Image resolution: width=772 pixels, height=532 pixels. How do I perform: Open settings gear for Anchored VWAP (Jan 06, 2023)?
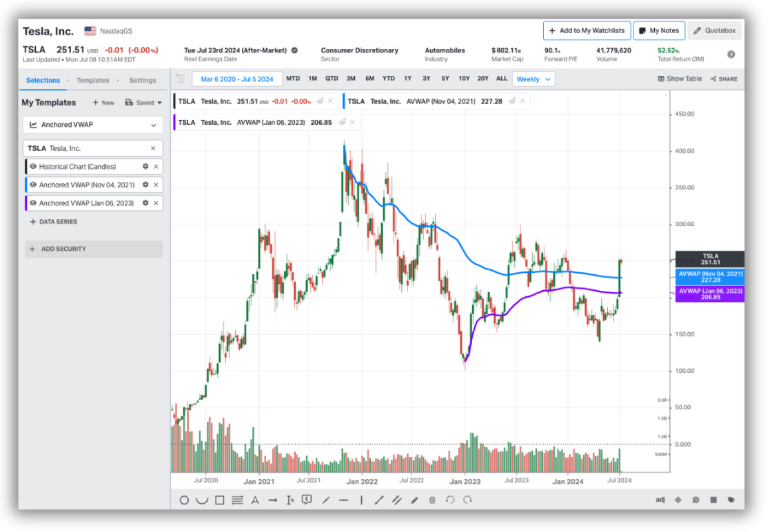145,203
